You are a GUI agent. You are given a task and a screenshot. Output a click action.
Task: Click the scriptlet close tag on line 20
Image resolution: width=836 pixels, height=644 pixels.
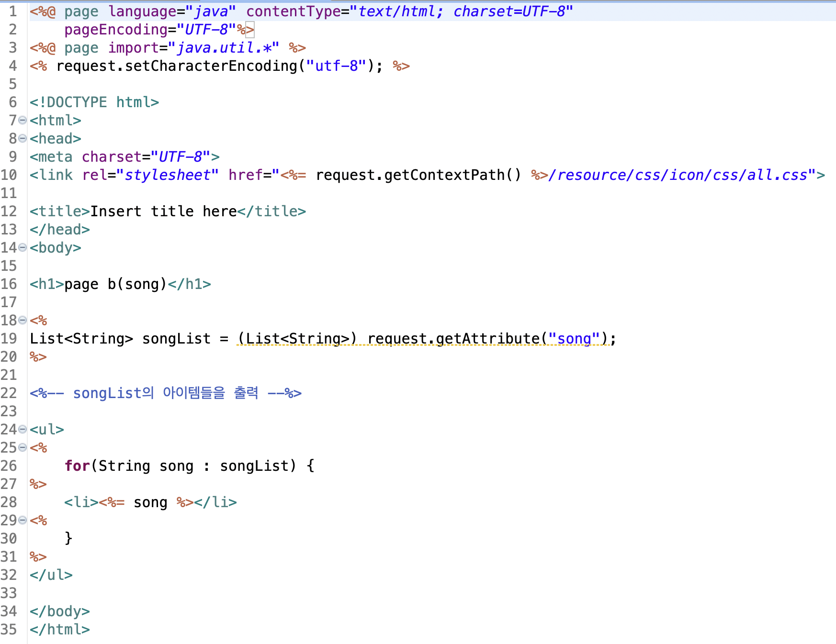click(38, 357)
